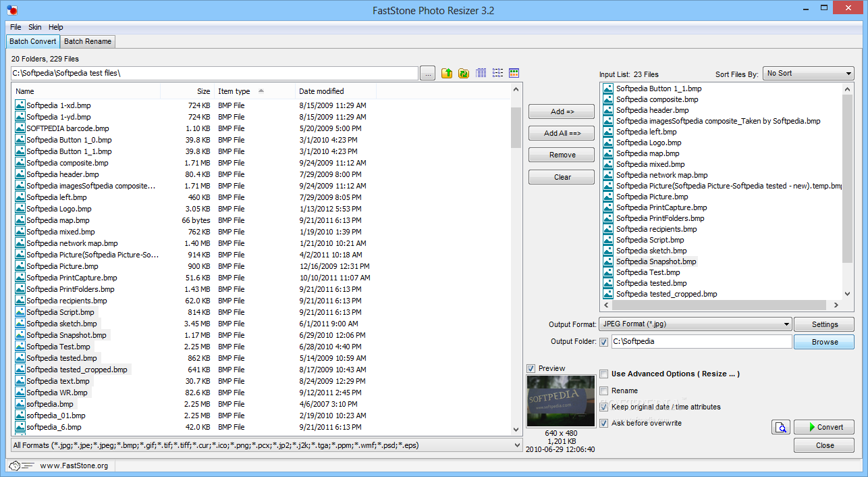Image resolution: width=868 pixels, height=477 pixels.
Task: Click the Add => button
Action: (x=562, y=111)
